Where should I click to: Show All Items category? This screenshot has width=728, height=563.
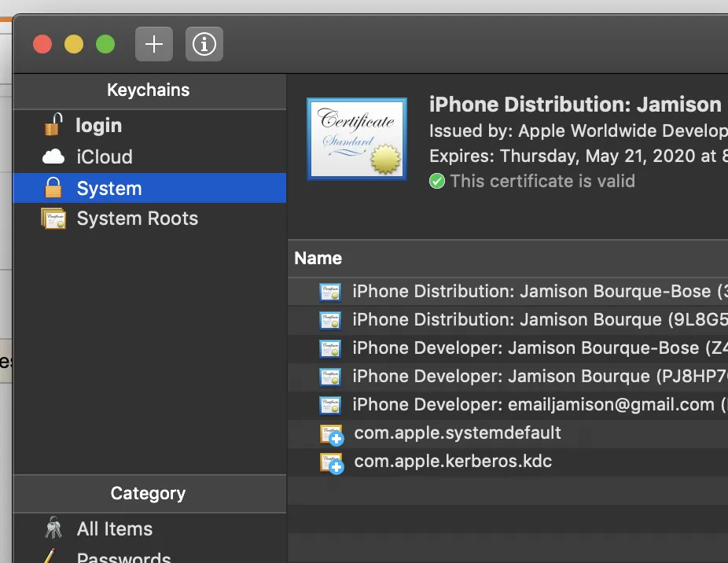point(149,528)
